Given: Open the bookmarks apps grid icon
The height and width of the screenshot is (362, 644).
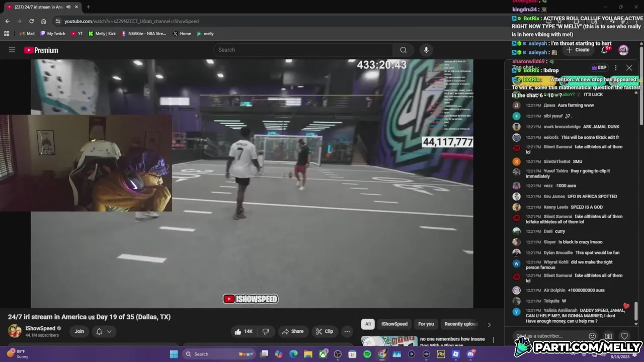Looking at the screenshot, I should [x=7, y=34].
